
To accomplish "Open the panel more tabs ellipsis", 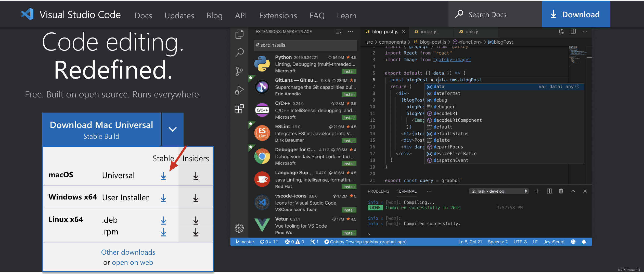I will (429, 191).
